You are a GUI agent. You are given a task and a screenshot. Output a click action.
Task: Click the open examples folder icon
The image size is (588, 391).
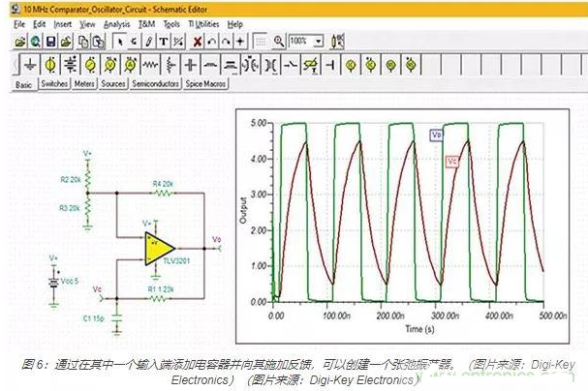67,42
